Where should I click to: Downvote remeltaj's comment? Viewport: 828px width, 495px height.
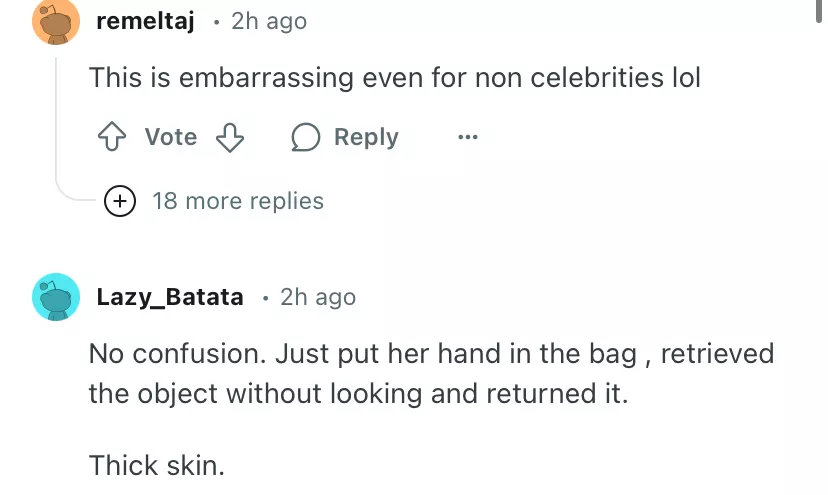pos(231,137)
